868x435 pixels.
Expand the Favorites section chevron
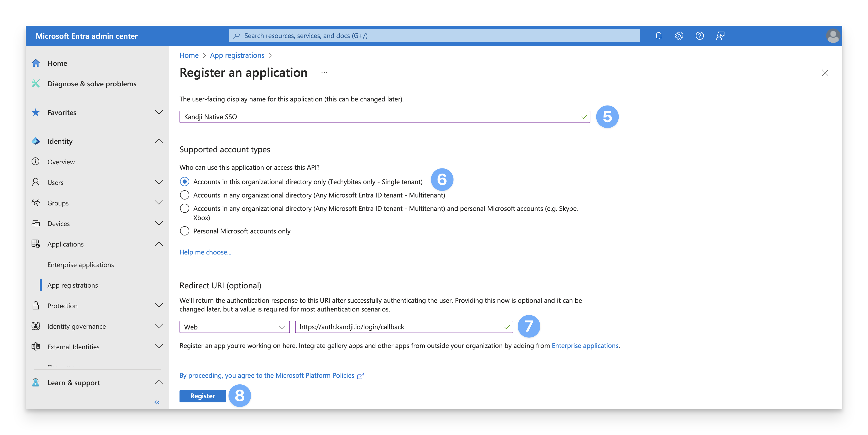[x=159, y=112]
